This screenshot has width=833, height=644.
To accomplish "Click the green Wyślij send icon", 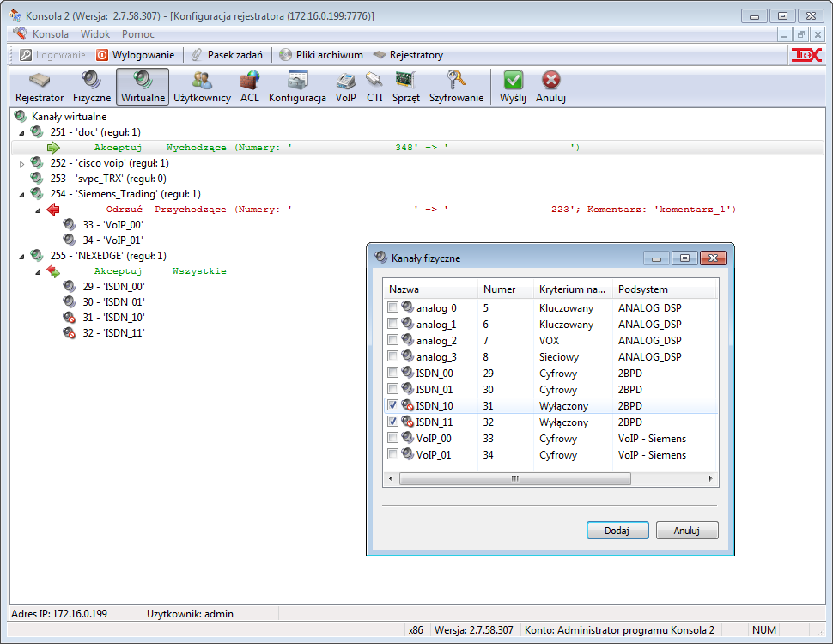I will [513, 80].
